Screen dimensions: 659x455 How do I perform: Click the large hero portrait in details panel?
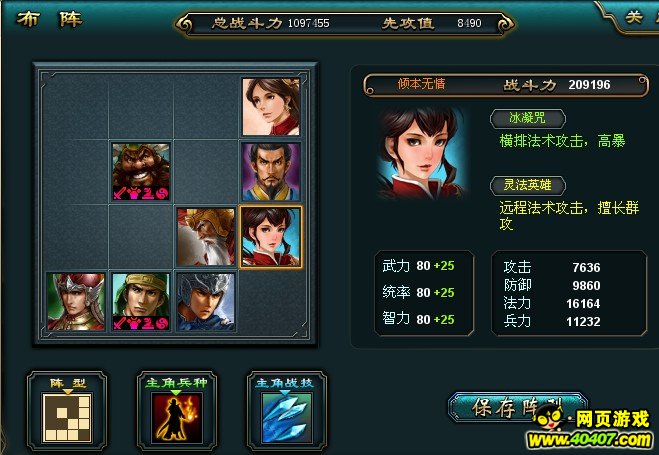tap(422, 153)
